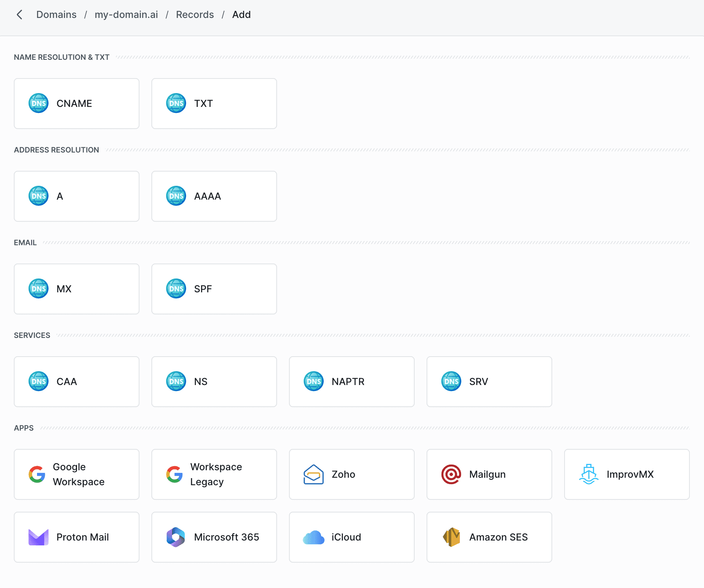The height and width of the screenshot is (588, 704).
Task: Navigate to Records breadcrumb
Action: click(195, 15)
